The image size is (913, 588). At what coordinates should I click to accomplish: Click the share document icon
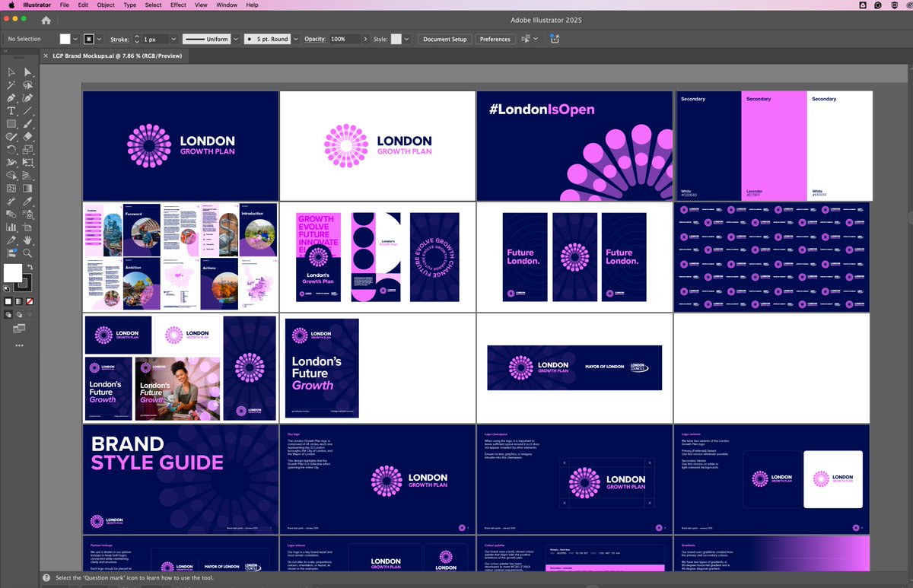(x=555, y=39)
